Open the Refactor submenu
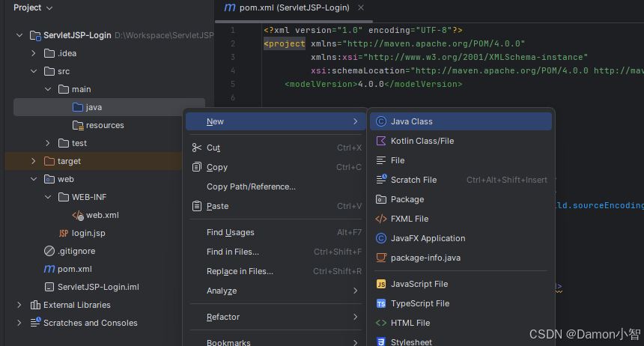Viewport: 644px width, 346px height. click(223, 317)
